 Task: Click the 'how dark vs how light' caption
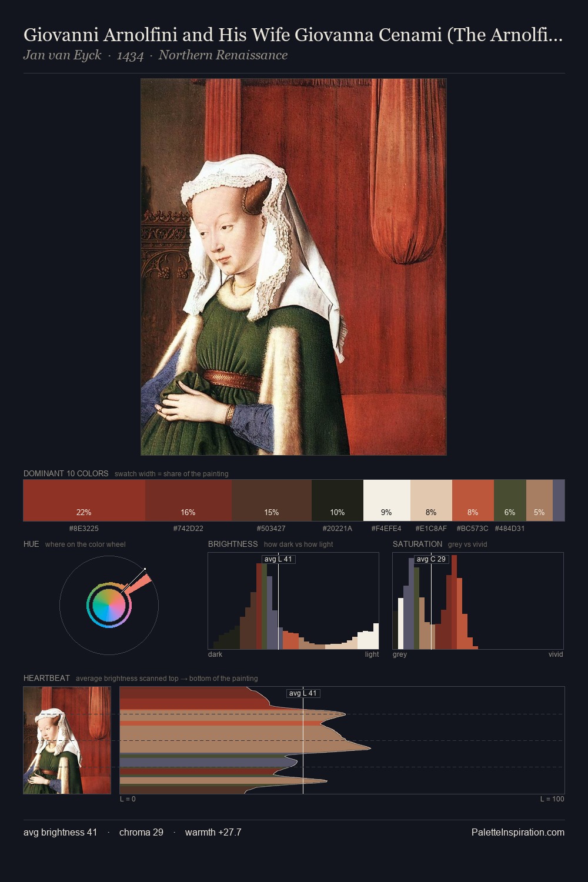tap(298, 544)
